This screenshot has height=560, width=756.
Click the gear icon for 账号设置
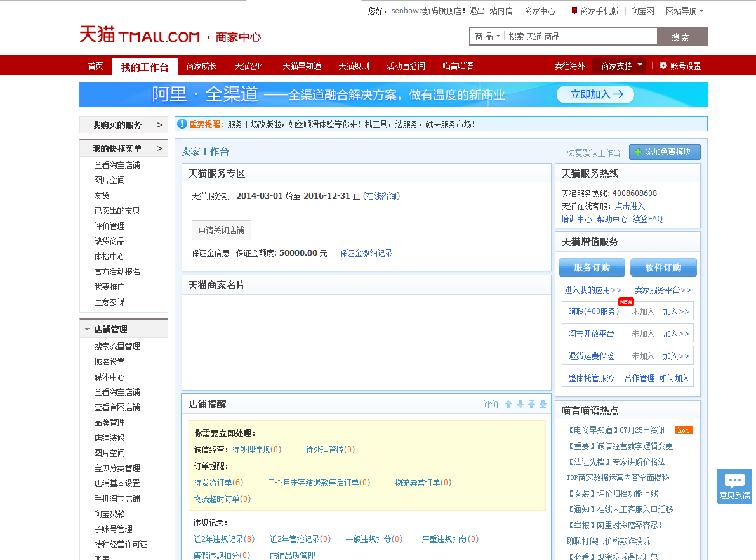663,65
